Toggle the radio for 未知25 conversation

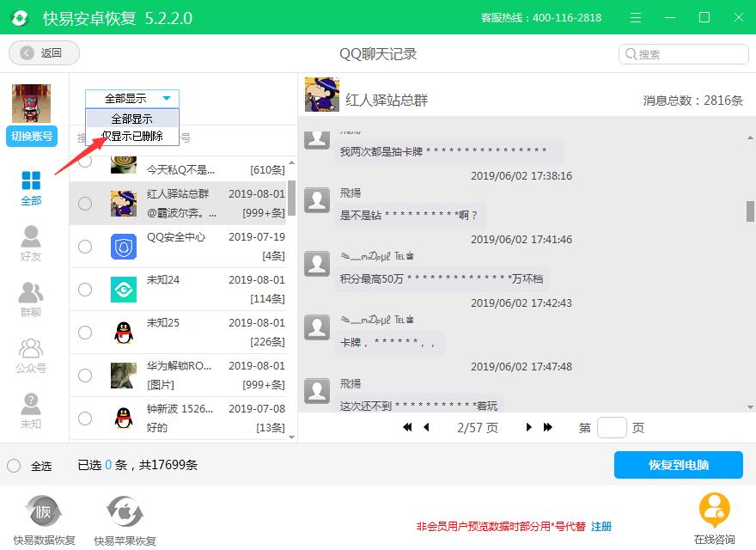point(85,333)
